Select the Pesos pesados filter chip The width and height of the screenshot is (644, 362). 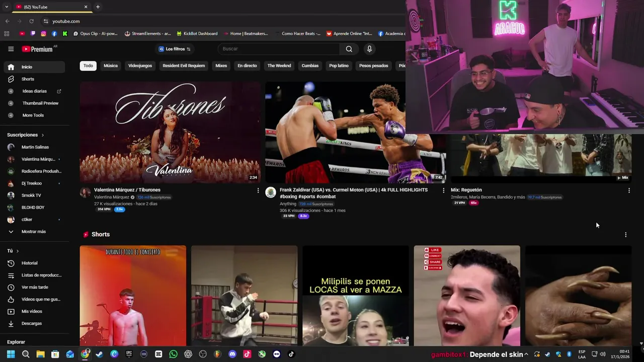tap(374, 66)
